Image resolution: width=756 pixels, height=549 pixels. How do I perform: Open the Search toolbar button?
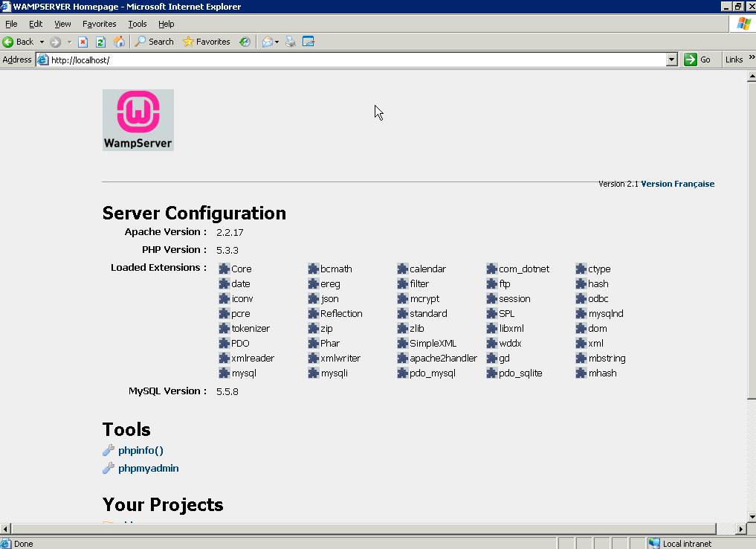click(155, 42)
